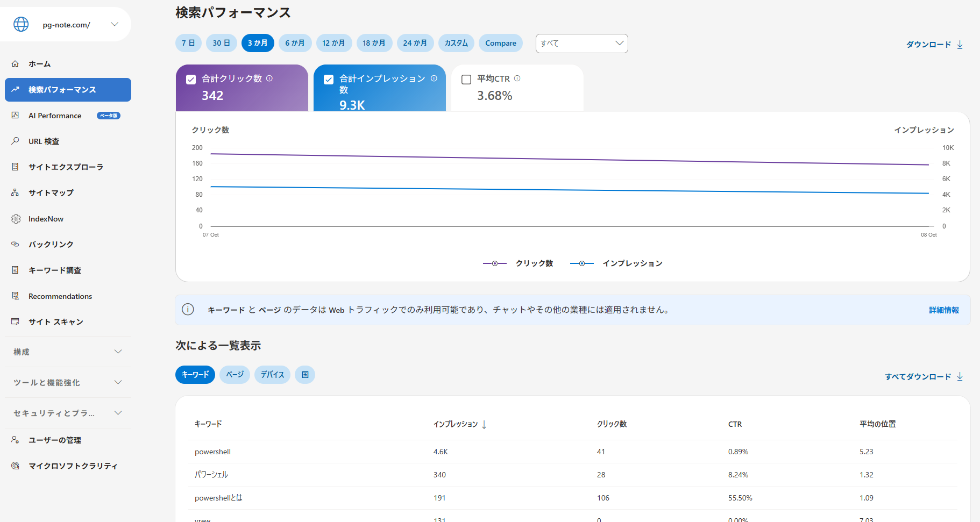Screen dimensions: 980x522
Task: Expand the 構成 section
Action: (68, 352)
